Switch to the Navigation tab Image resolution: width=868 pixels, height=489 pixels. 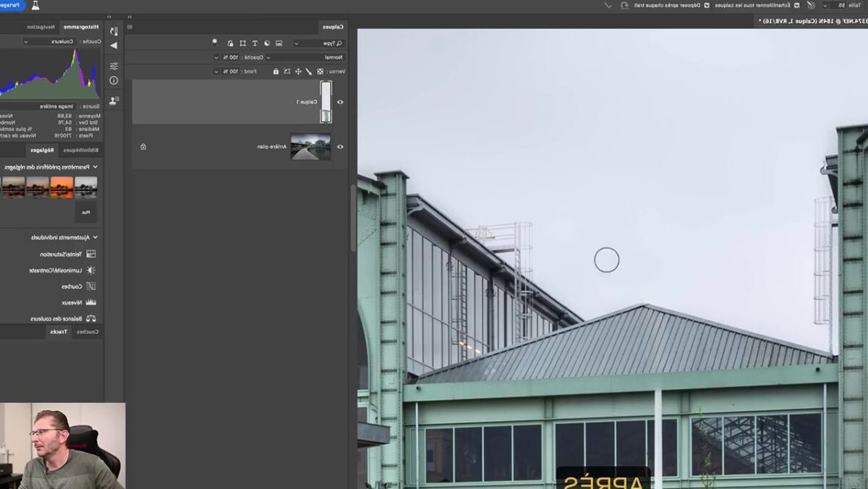[x=41, y=27]
